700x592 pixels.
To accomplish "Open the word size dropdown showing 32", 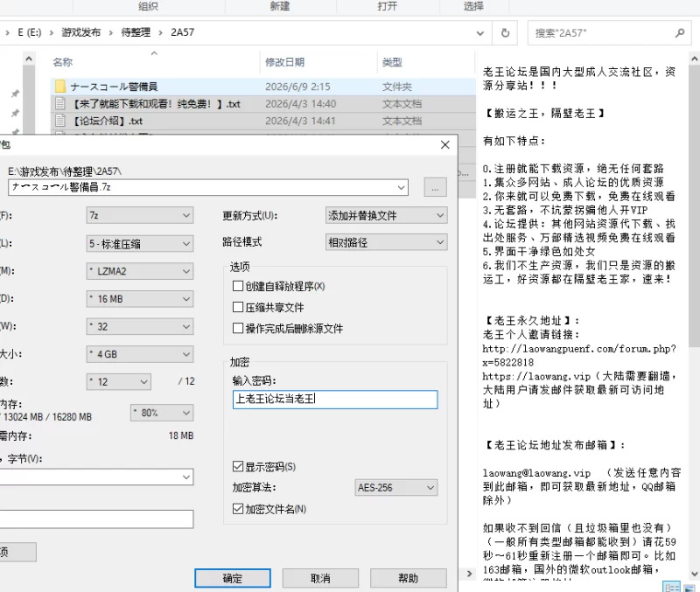I will point(140,326).
